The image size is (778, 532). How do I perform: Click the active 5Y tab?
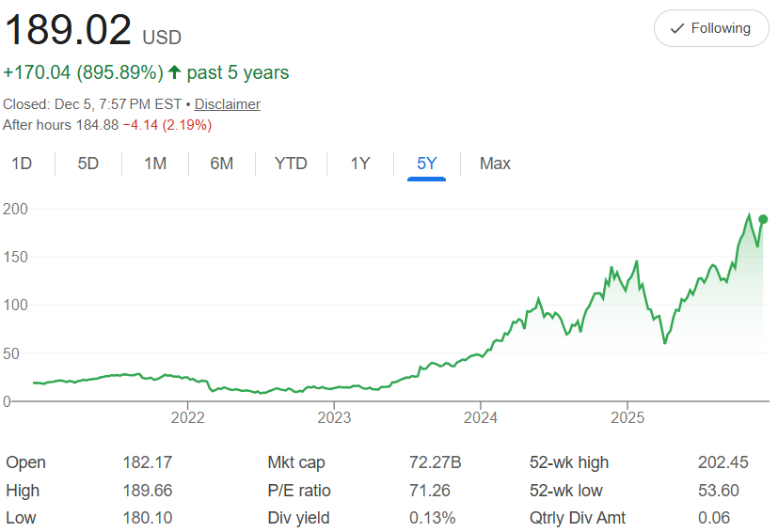pos(427,164)
